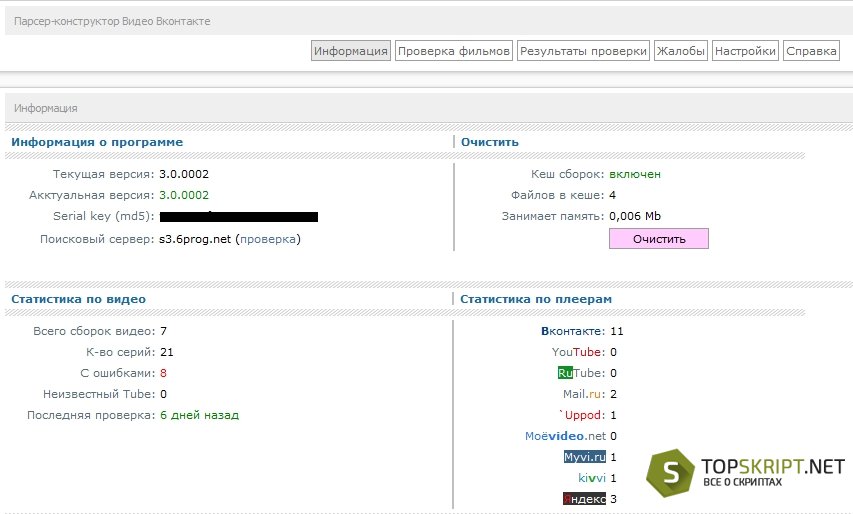Click the RuTube player label
This screenshot has height=514, width=853.
582,373
